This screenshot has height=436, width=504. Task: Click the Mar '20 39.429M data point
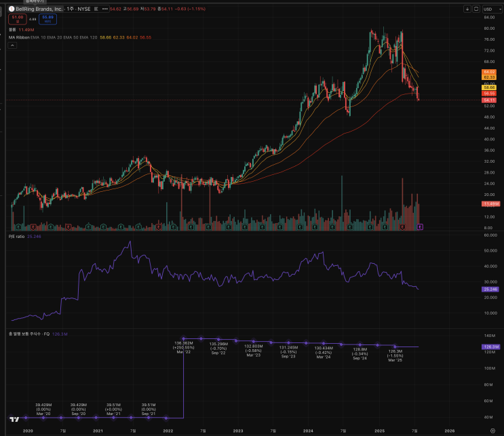43,418
